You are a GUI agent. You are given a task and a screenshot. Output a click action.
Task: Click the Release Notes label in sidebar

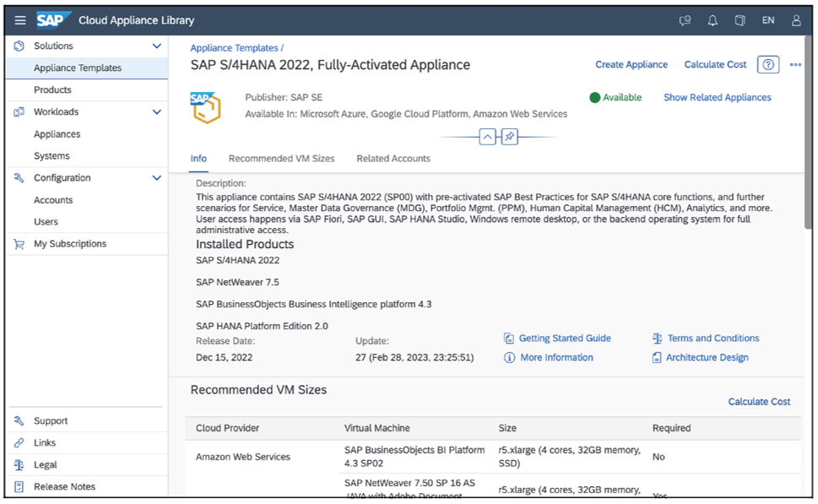[x=65, y=486]
